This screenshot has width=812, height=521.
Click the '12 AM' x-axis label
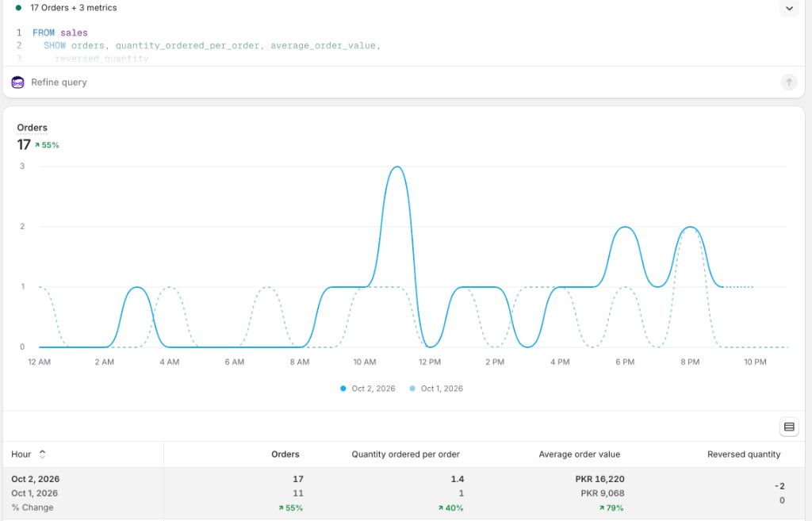coord(40,362)
